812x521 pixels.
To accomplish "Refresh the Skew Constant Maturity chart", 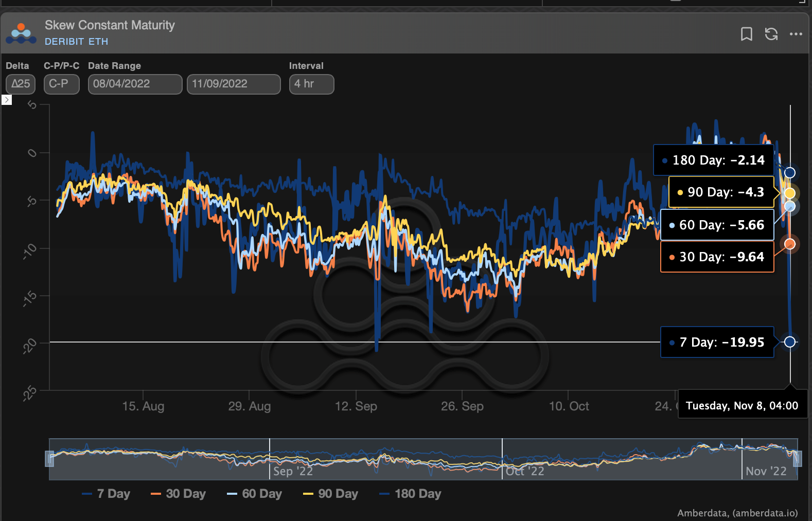I will [771, 34].
